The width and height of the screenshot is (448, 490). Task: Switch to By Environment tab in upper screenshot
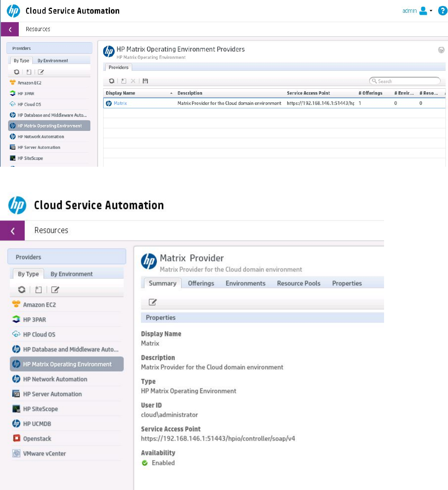(52, 61)
